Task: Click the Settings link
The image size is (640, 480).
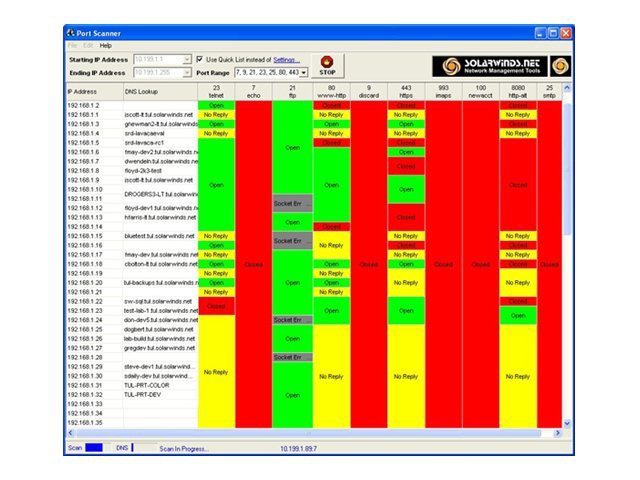Action: (x=286, y=60)
